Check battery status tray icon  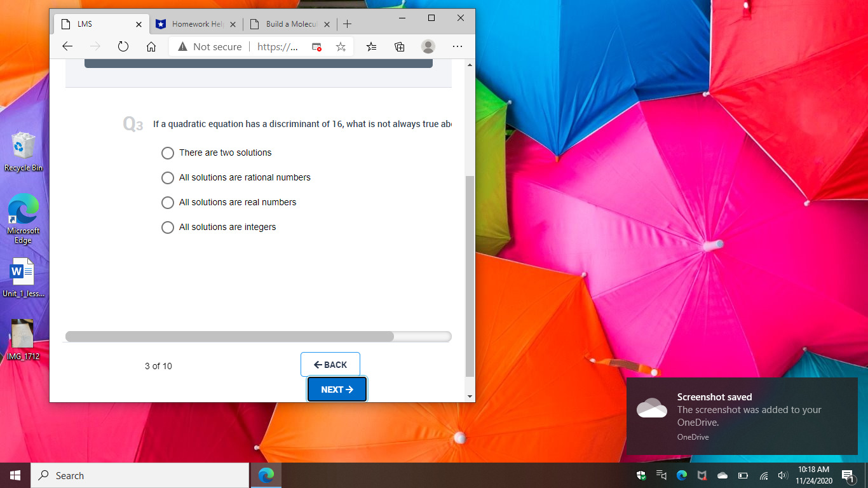[x=743, y=475]
